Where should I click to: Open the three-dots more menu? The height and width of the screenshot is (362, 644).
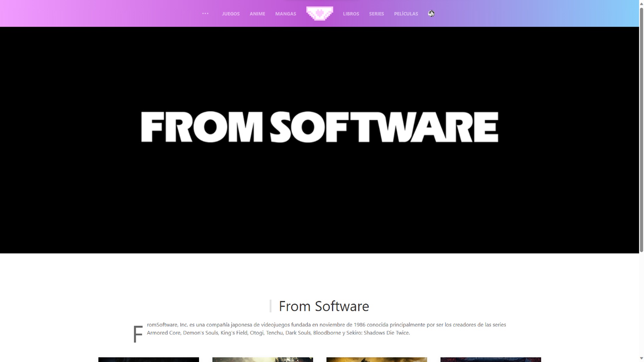[205, 14]
